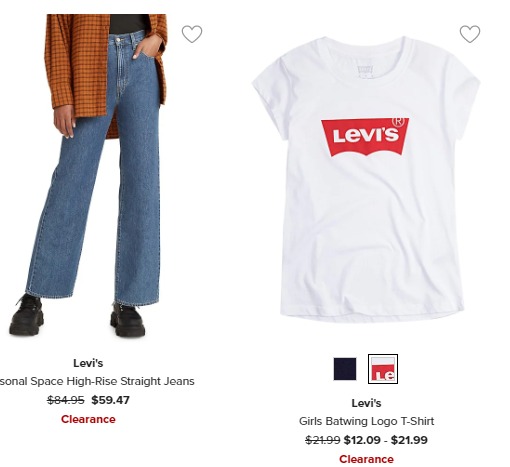Open the High-Rise Straight Jeans product title
This screenshot has width=510, height=467.
(x=97, y=381)
